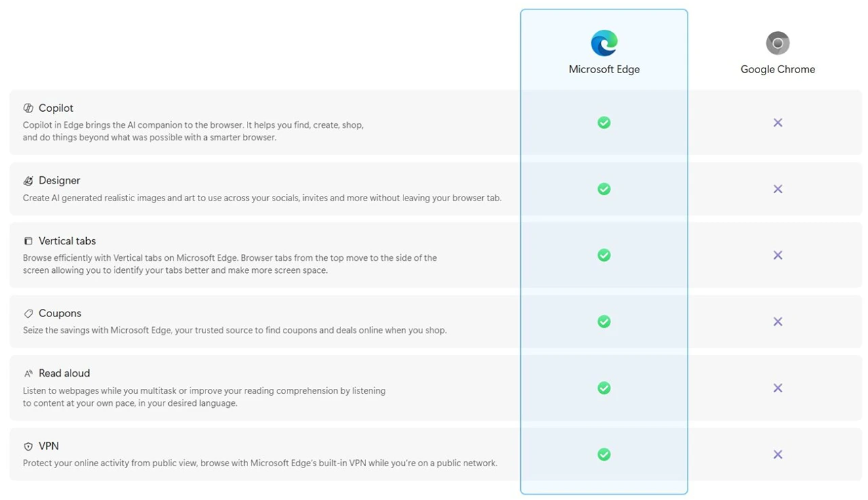Click the green checkmark for Copilot under Edge
Viewport: 868px width, 500px height.
[x=604, y=123]
